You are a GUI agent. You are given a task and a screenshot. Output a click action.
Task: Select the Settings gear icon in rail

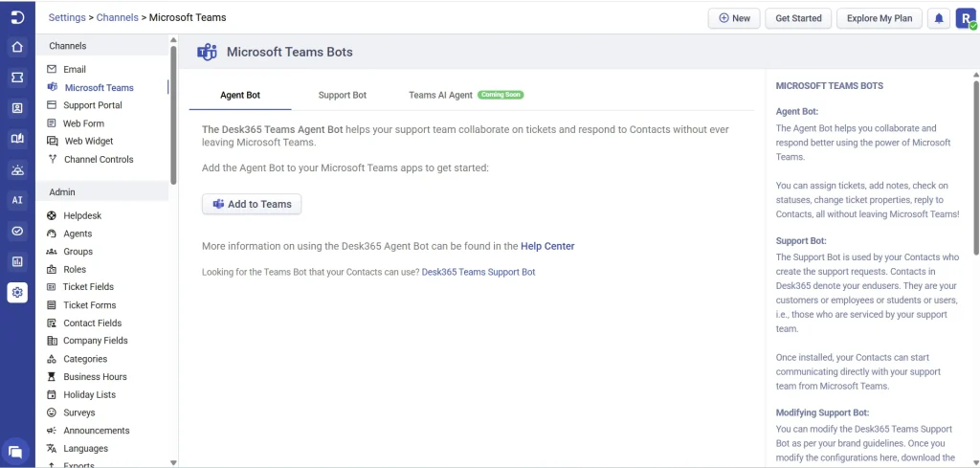coord(17,292)
